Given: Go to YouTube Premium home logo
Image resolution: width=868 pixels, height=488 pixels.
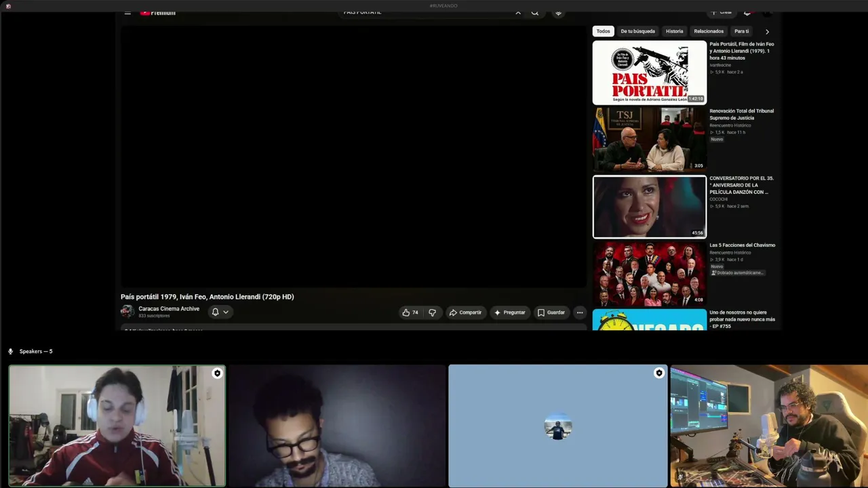Looking at the screenshot, I should (158, 12).
